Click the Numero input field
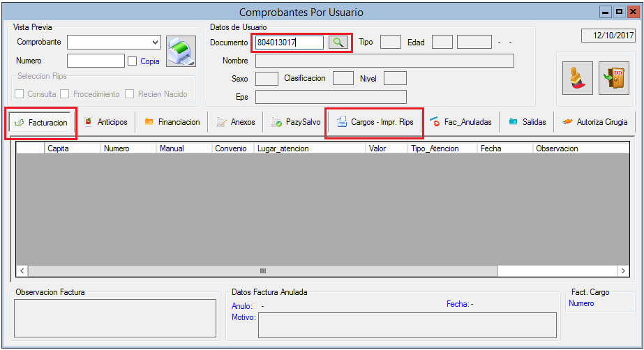 95,61
